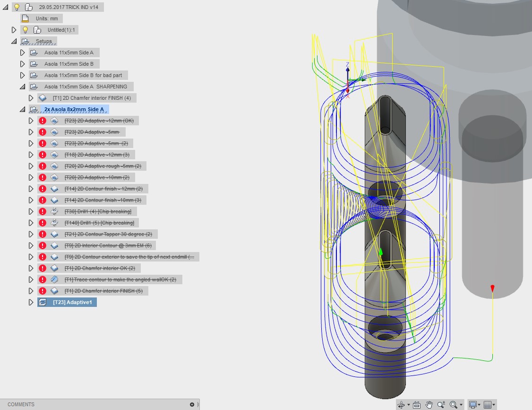Click the Units: mm document icon
This screenshot has width=532, height=410.
point(25,18)
